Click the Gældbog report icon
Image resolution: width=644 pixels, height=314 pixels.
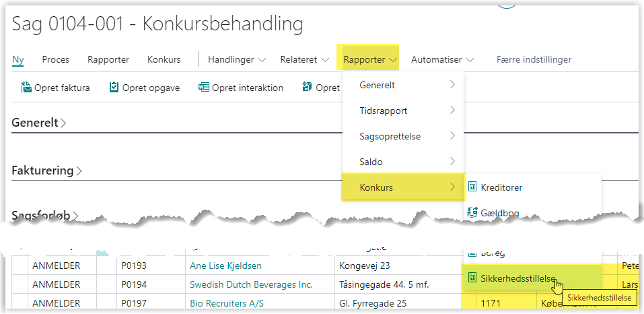coord(472,213)
